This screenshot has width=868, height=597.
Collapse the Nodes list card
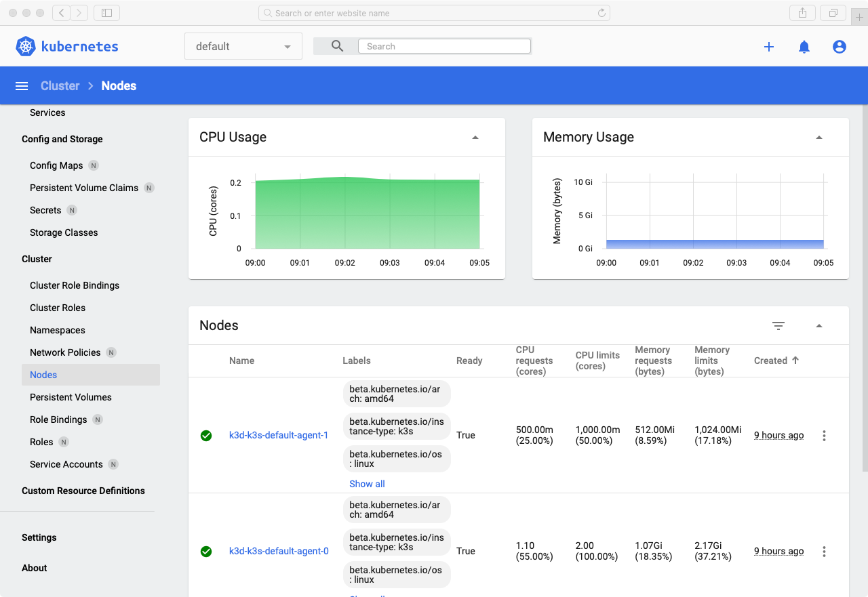[819, 326]
